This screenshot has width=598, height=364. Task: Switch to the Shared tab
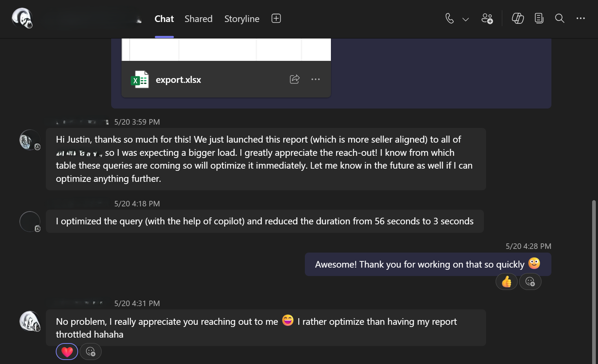tap(198, 19)
